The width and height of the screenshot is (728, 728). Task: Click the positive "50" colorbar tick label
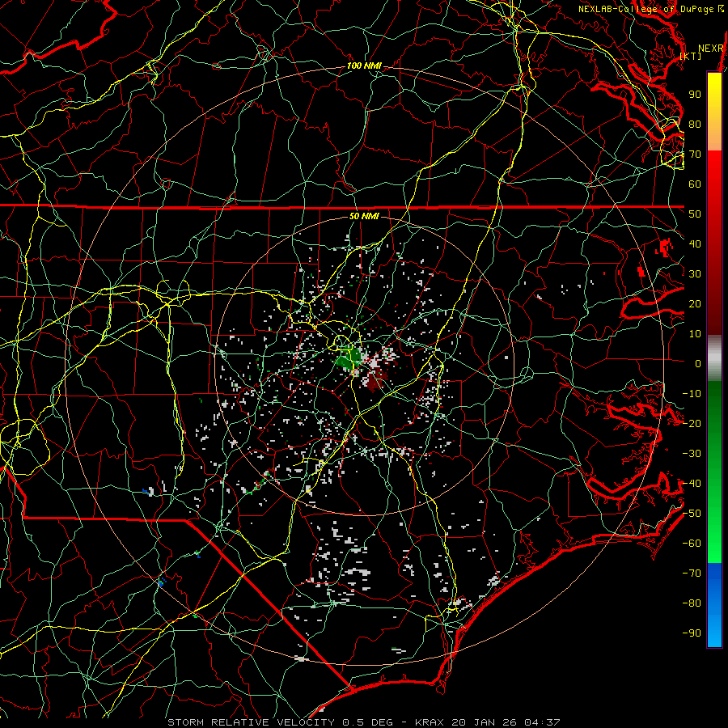(x=695, y=214)
